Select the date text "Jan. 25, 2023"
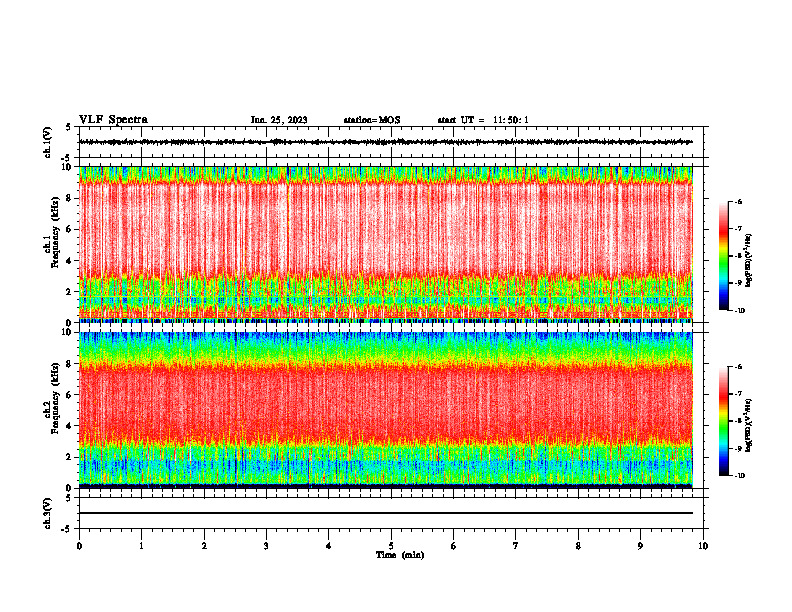Screen dimensions: 792x612 (x=279, y=120)
